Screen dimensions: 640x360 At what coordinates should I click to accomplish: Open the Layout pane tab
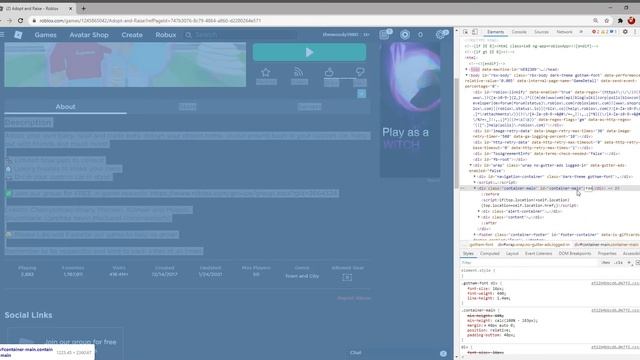pos(512,253)
